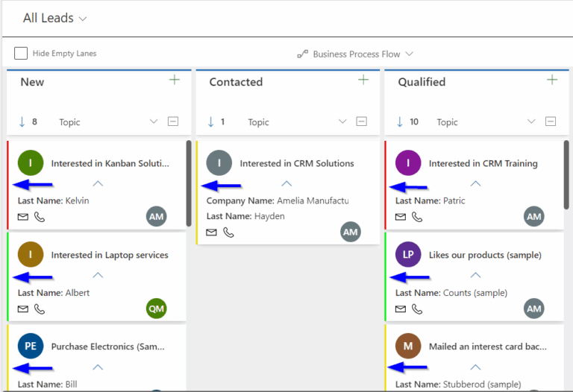Click AM owner avatar on Counts (sample) card
573x392 pixels.
coord(534,309)
